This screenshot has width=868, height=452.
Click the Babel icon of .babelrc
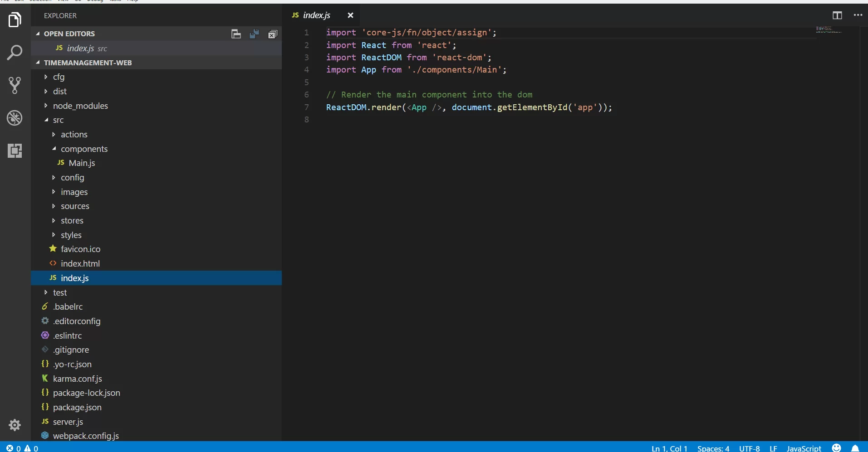pyautogui.click(x=45, y=306)
